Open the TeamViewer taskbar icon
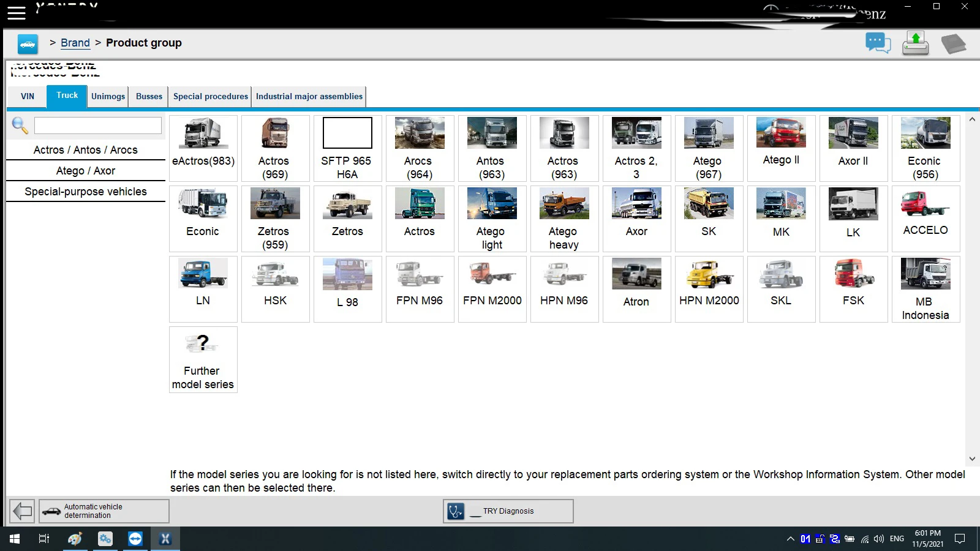 click(x=135, y=539)
